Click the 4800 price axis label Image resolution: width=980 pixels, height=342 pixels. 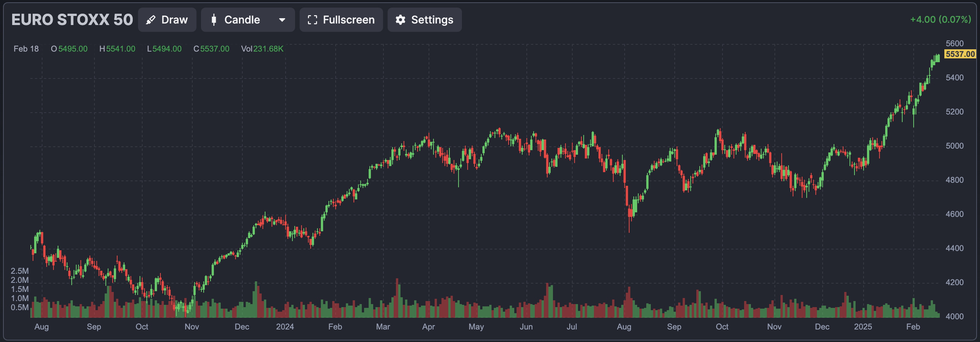pos(955,180)
